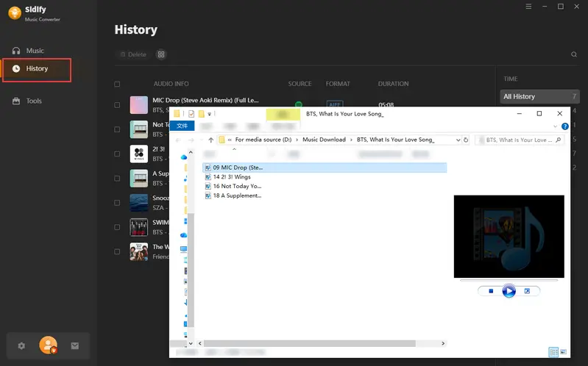588x366 pixels.
Task: Click the preview pane seek bar
Action: click(509, 280)
